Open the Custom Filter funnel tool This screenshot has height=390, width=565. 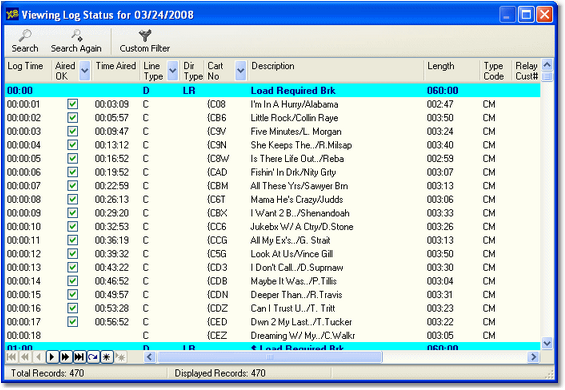(x=144, y=41)
